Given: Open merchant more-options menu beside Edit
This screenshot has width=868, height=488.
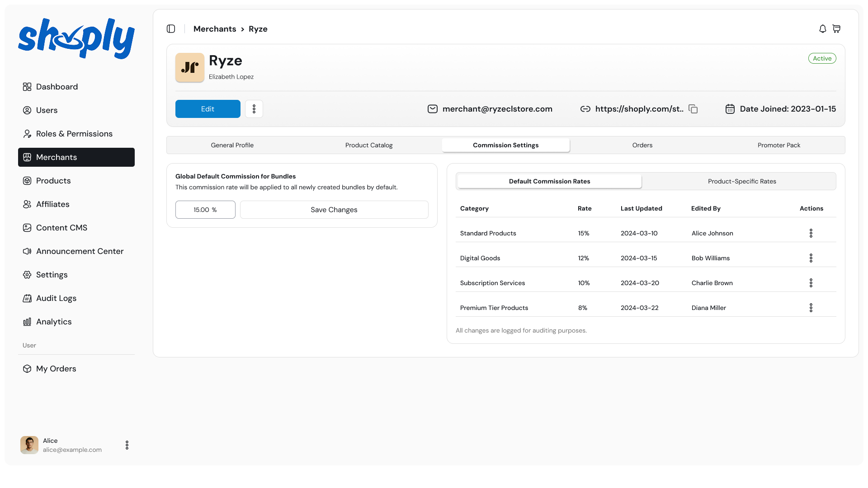Looking at the screenshot, I should (254, 109).
